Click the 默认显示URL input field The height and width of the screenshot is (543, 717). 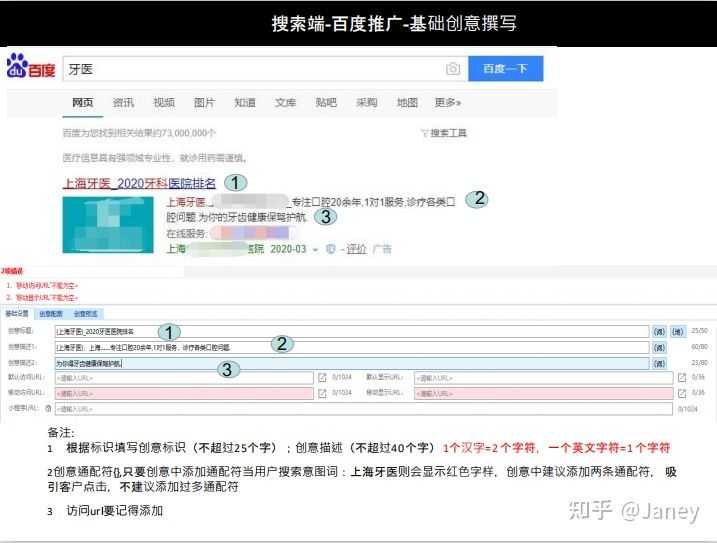pyautogui.click(x=544, y=378)
